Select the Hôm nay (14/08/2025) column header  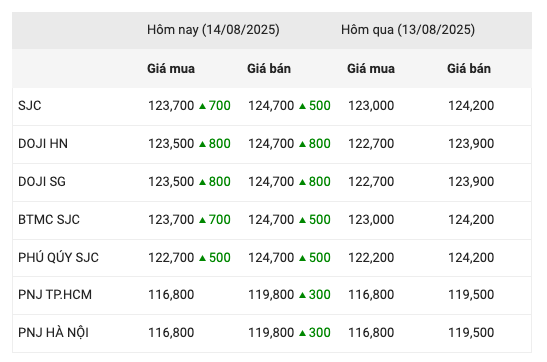(x=213, y=30)
